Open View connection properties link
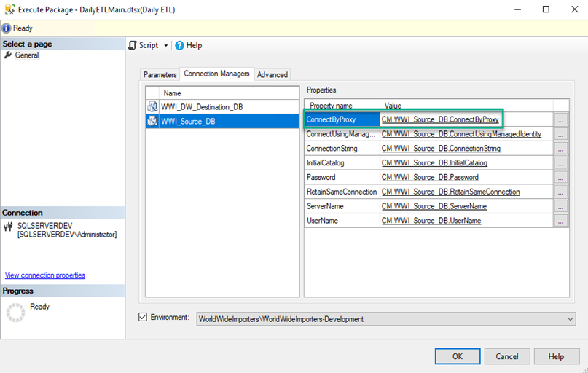 pos(45,275)
